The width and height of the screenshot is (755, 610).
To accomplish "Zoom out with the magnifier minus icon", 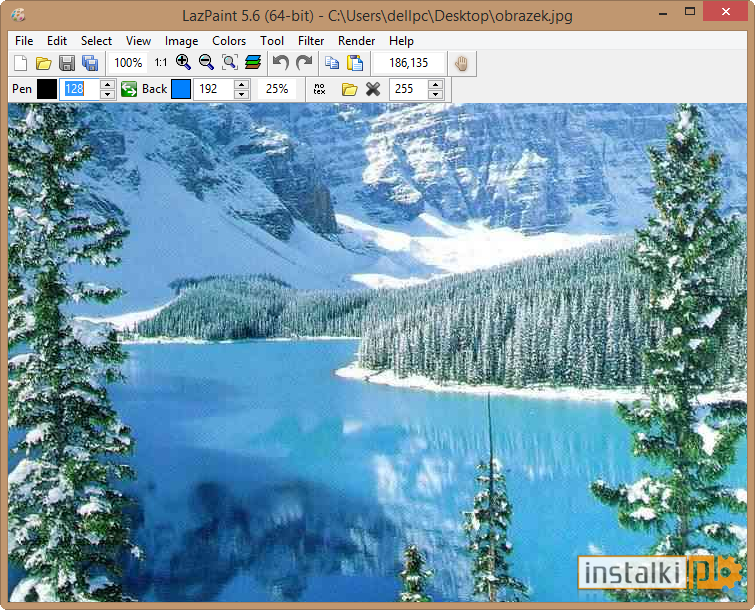I will (206, 62).
